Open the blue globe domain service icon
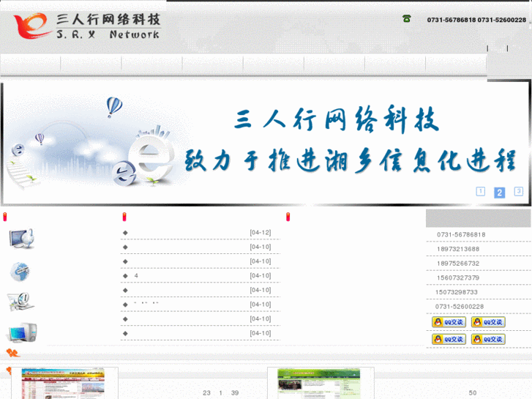 pos(20,272)
